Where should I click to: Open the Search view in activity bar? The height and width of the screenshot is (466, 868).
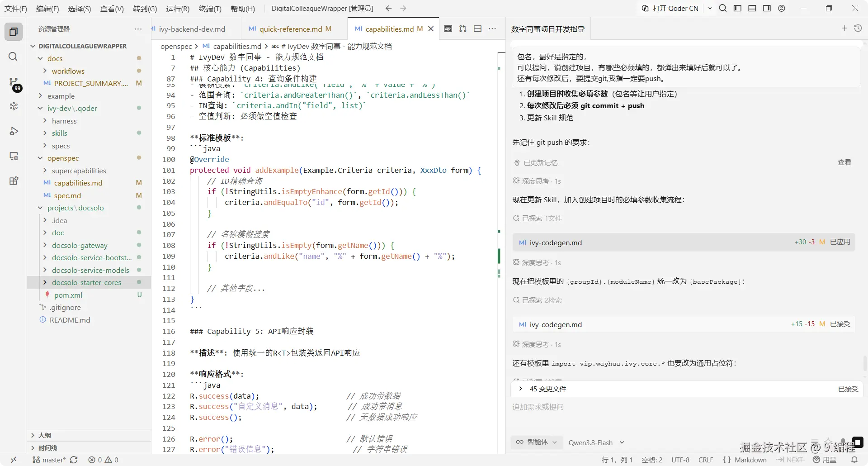pyautogui.click(x=14, y=57)
